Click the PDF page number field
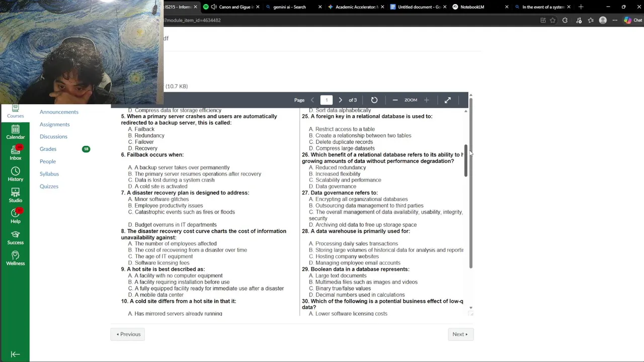The height and width of the screenshot is (362, 644). click(x=326, y=100)
